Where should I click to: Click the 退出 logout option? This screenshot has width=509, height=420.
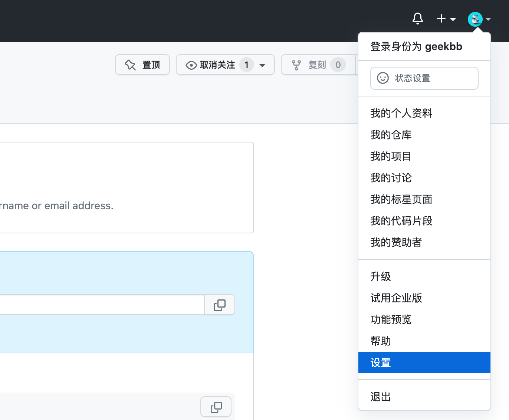pyautogui.click(x=380, y=396)
